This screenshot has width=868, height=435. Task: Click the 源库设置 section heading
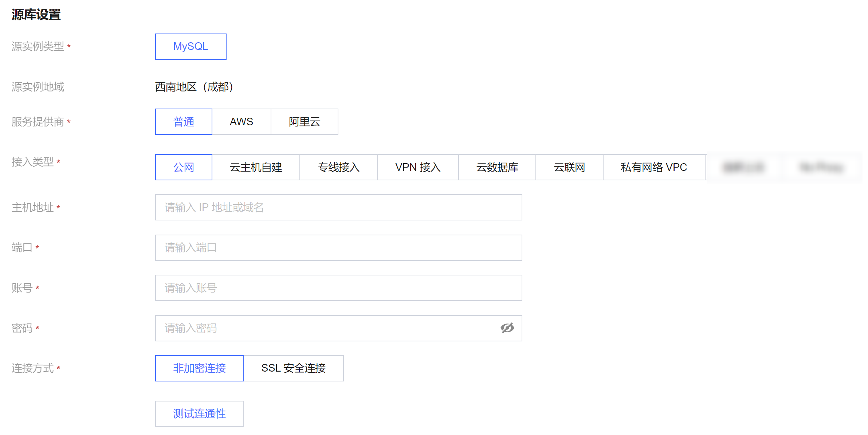click(x=36, y=15)
